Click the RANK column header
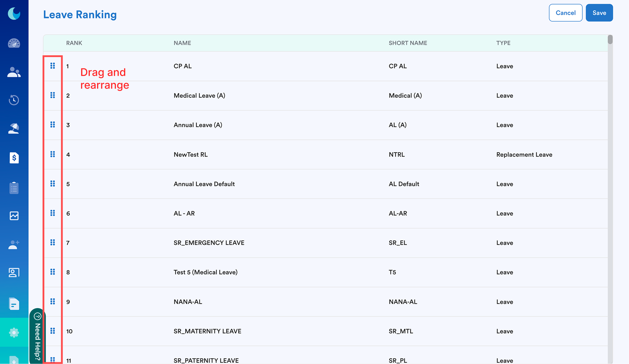Screen dimensions: 629x364 point(74,43)
